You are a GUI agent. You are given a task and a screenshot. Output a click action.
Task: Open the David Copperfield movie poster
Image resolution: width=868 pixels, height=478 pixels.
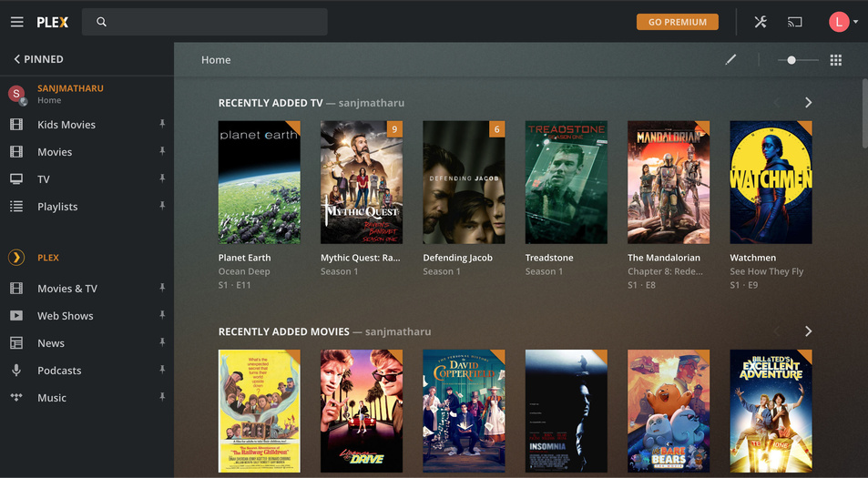[464, 411]
